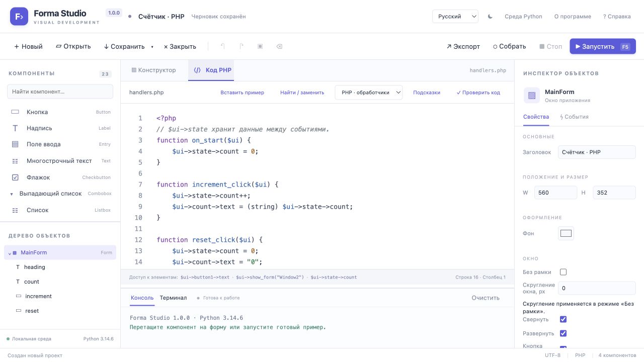Open Справка help with the question mark
The image size is (644, 362).
(617, 17)
